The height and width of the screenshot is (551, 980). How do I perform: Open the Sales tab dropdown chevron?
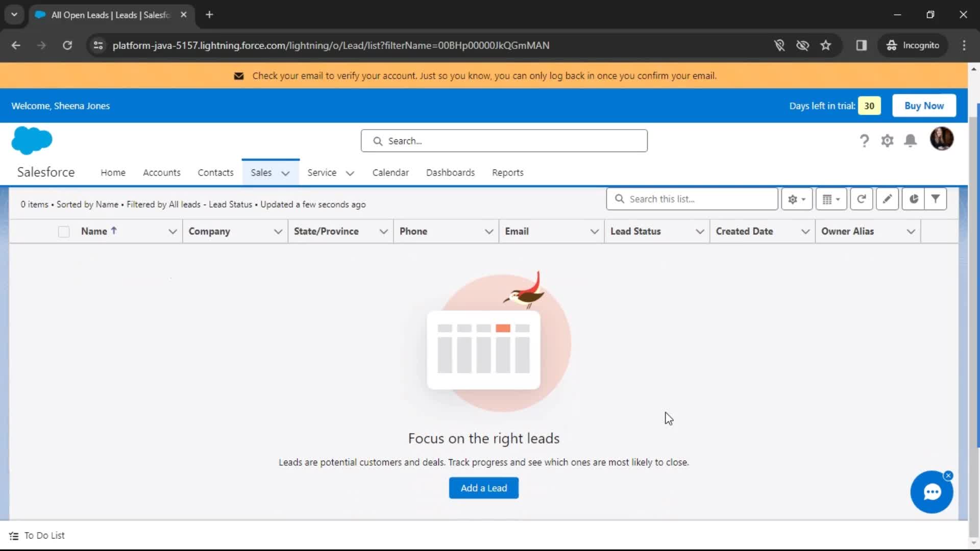pos(286,173)
